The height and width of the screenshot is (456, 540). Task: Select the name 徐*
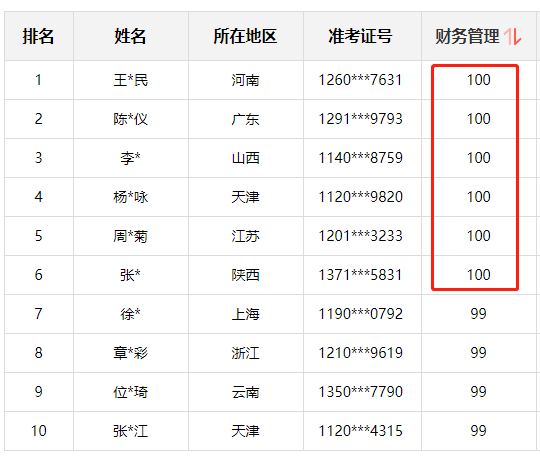(x=131, y=314)
